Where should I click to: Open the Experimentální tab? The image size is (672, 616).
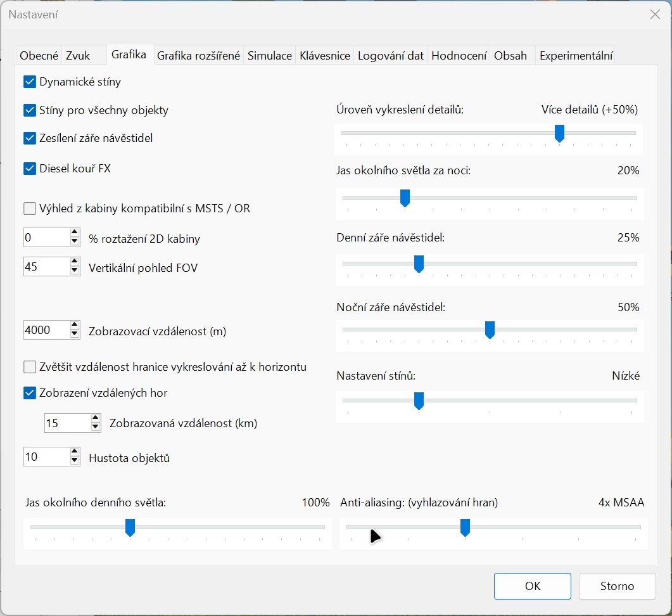pyautogui.click(x=576, y=55)
